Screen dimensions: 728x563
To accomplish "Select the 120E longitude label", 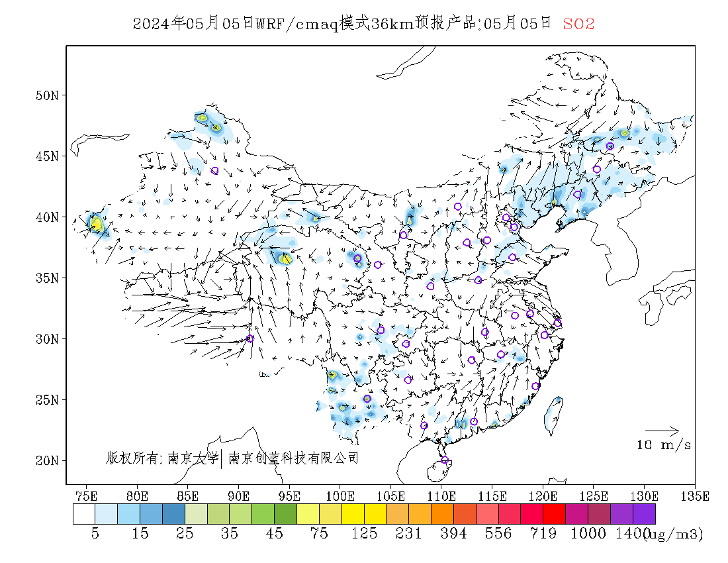I will coord(543,496).
